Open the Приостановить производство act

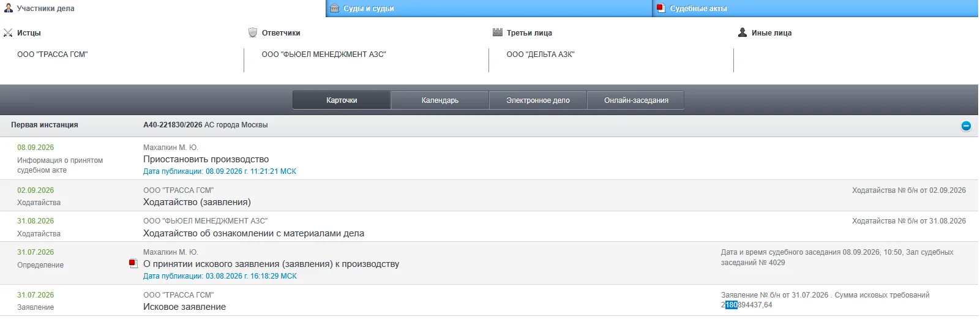pyautogui.click(x=206, y=159)
